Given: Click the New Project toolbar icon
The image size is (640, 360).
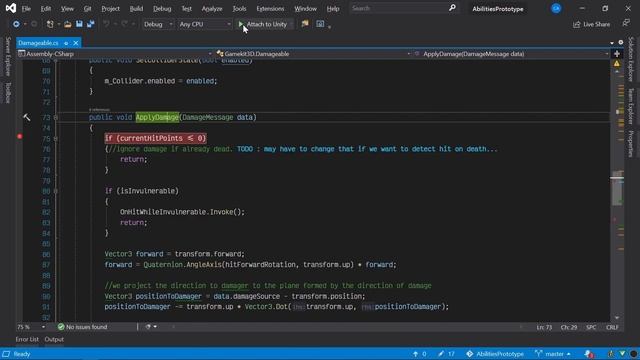Looking at the screenshot, I should click(50, 24).
